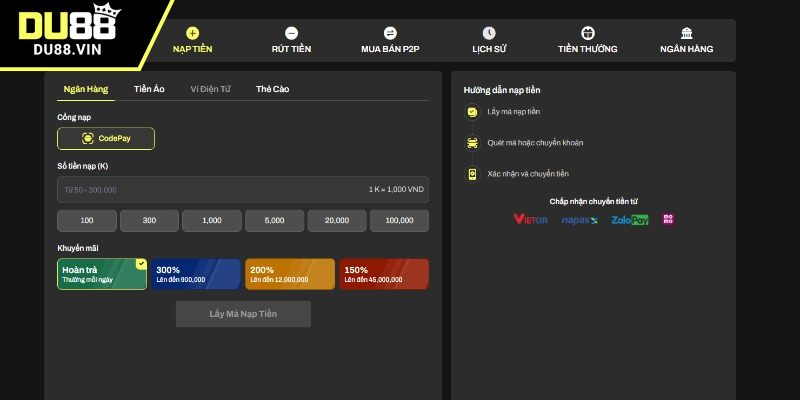Open the Ngân Hàng bank icon
The image size is (800, 400).
click(686, 33)
